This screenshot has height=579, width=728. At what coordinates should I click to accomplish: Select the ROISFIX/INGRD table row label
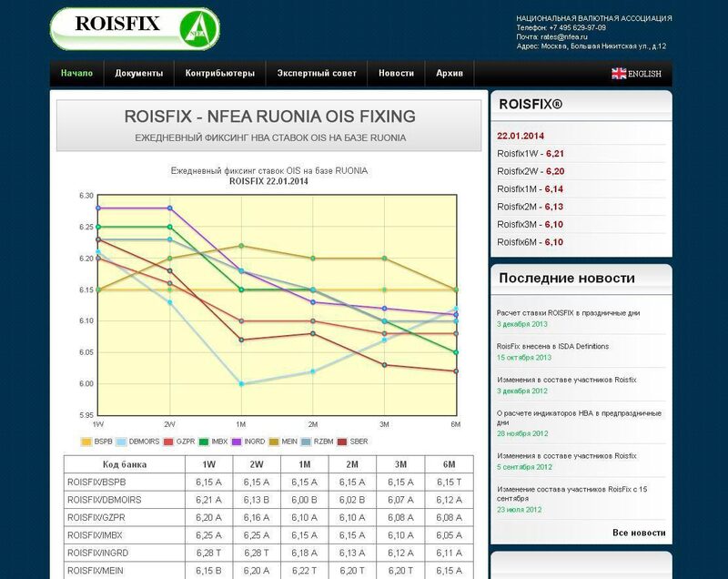click(x=98, y=553)
